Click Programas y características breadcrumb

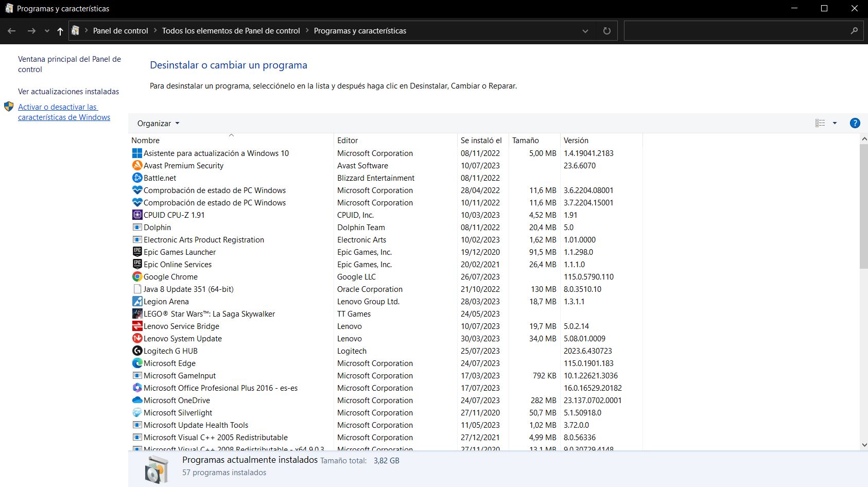[360, 31]
